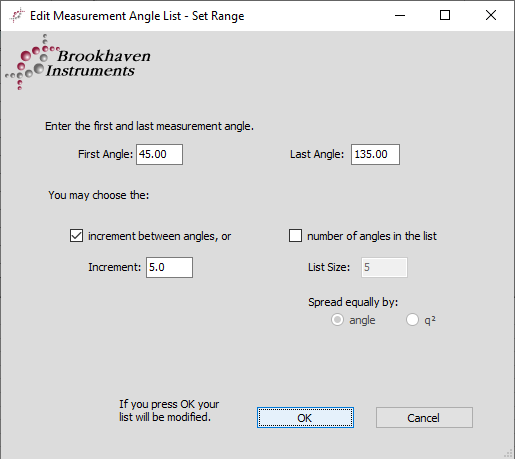Click the 'First Angle:' label
Image resolution: width=515 pixels, height=459 pixels.
105,154
